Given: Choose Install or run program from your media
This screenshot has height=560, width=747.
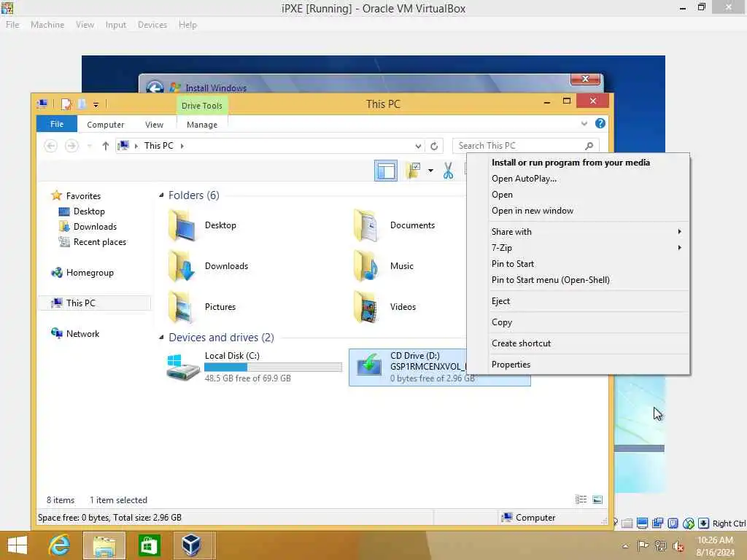Looking at the screenshot, I should (570, 163).
